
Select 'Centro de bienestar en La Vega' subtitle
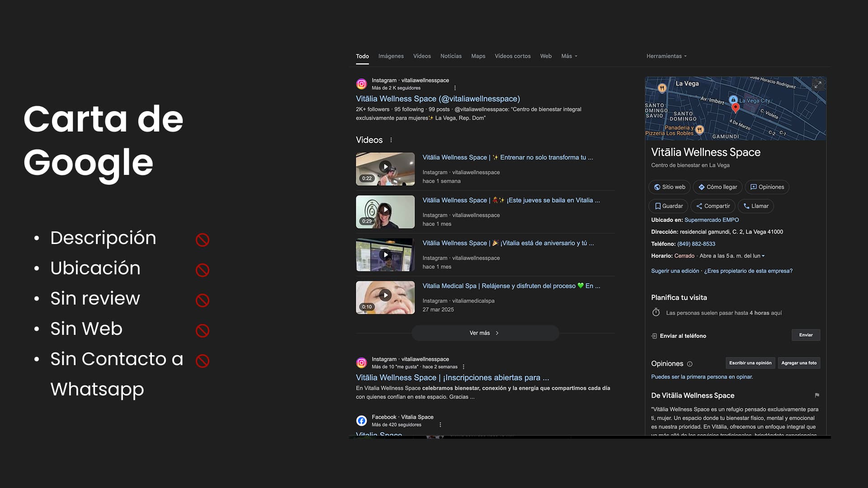[x=690, y=165]
